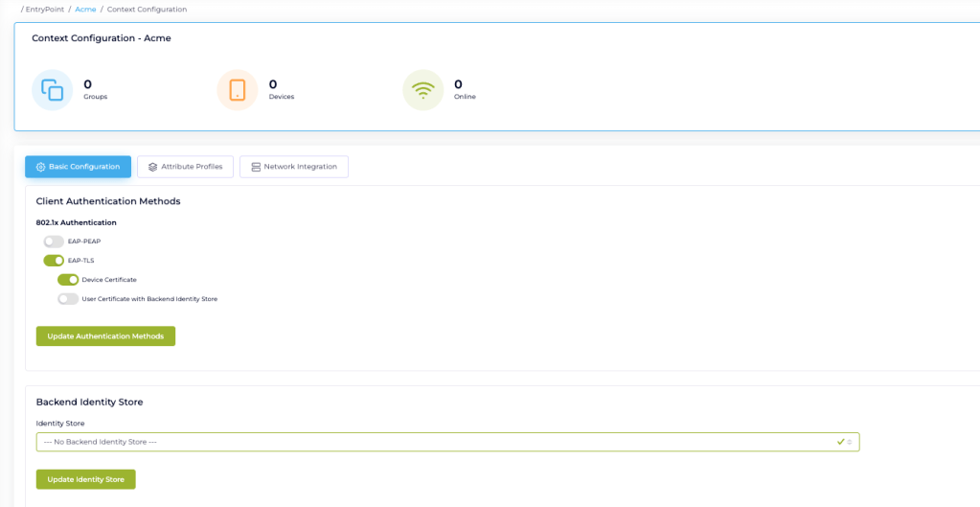Click the green checkmark in Identity Store field
The image size is (980, 507).
click(840, 442)
